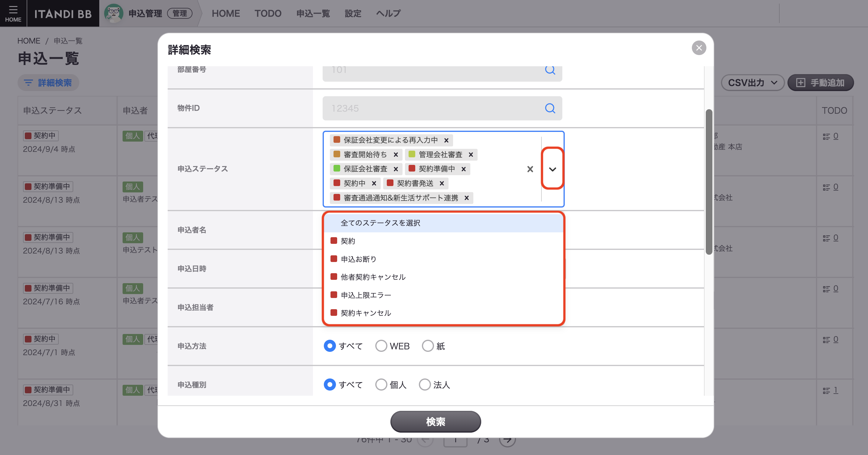868x455 pixels.
Task: Open the CSV出力 dropdown
Action: pyautogui.click(x=752, y=83)
